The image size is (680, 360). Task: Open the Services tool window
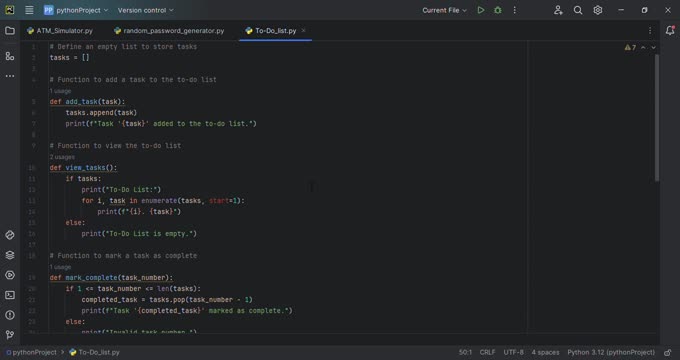point(10,275)
